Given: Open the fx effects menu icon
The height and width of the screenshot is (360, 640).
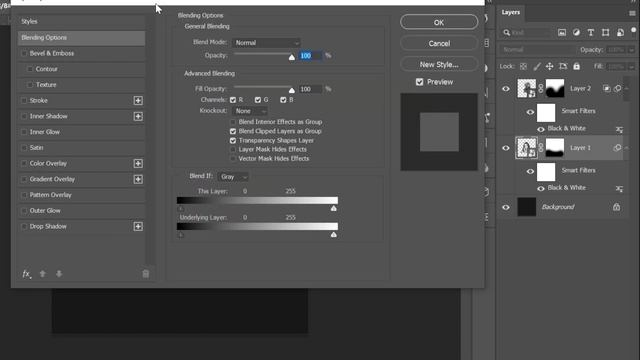Looking at the screenshot, I should [x=27, y=274].
